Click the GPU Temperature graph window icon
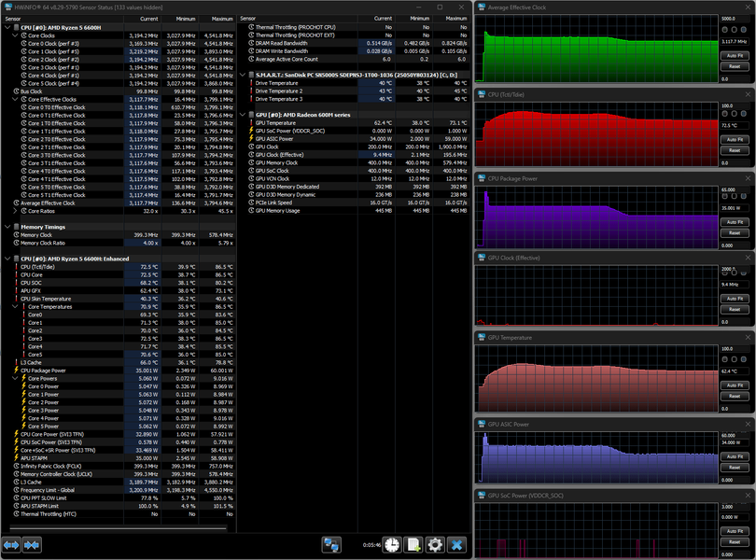Screen dimensions: 756x560 click(x=482, y=338)
